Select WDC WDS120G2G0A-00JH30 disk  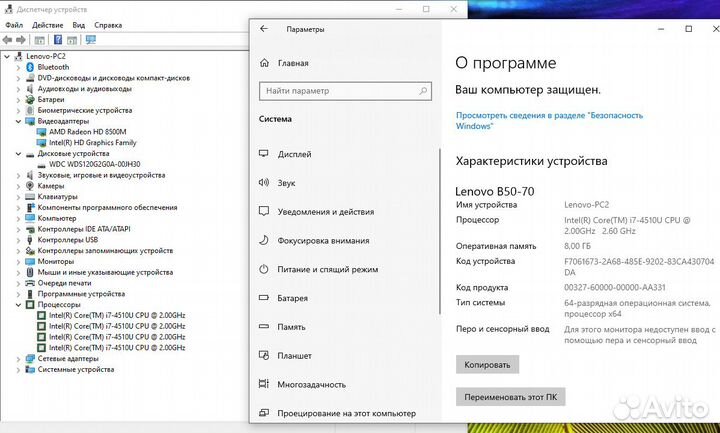pos(95,164)
